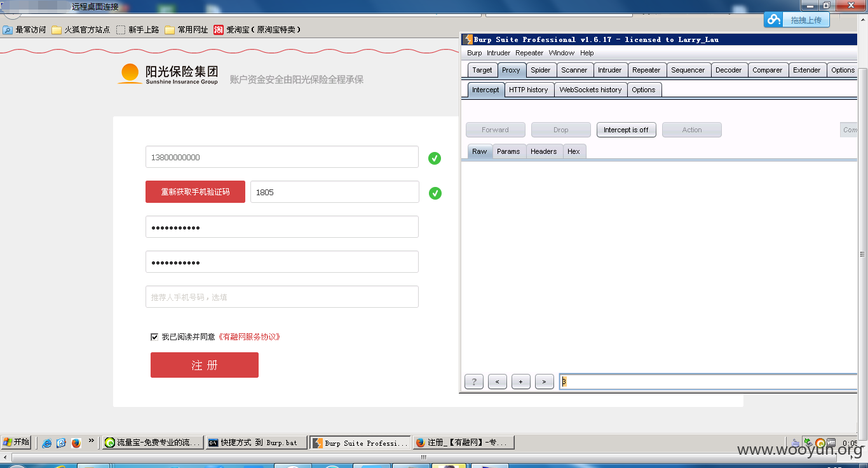Switch to Burp Suite Professional taskbar window
This screenshot has height=468, width=868.
tap(360, 443)
